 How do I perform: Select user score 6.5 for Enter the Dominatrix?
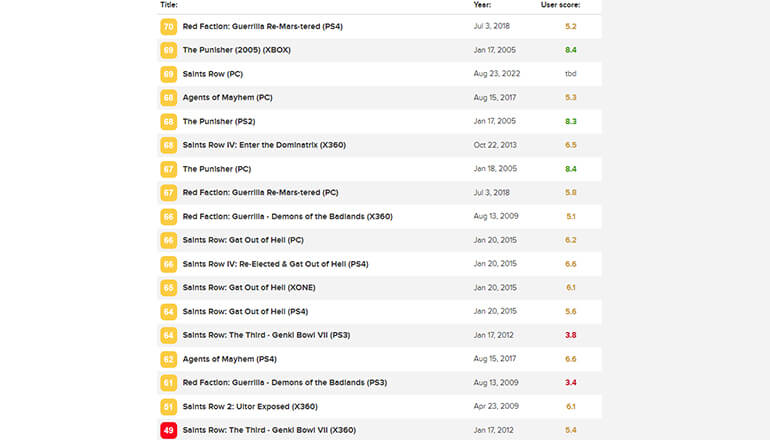tap(571, 145)
